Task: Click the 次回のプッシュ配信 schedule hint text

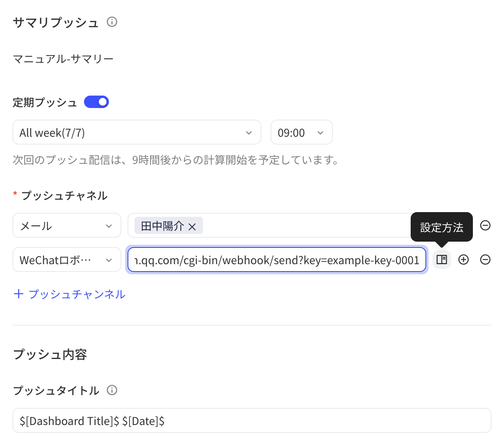Action: pyautogui.click(x=177, y=160)
